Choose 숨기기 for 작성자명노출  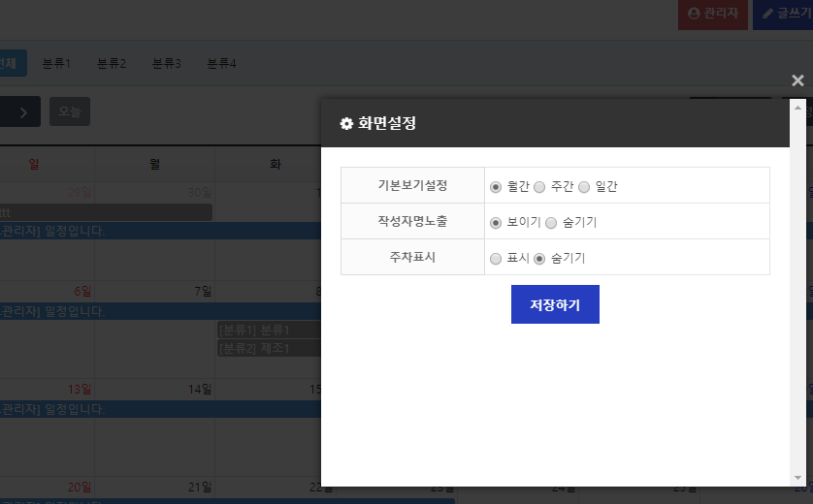point(551,222)
